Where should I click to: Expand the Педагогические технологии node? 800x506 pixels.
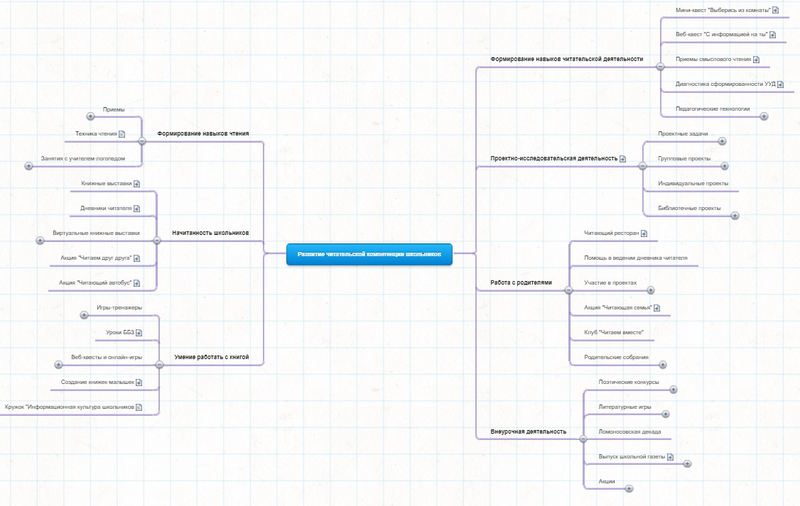pyautogui.click(x=764, y=116)
